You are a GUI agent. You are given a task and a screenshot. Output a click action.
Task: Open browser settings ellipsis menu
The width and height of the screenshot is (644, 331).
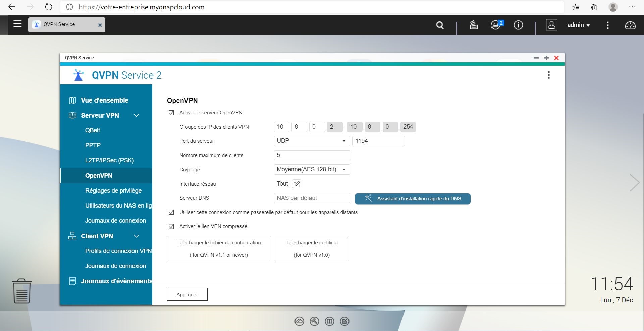(x=632, y=7)
